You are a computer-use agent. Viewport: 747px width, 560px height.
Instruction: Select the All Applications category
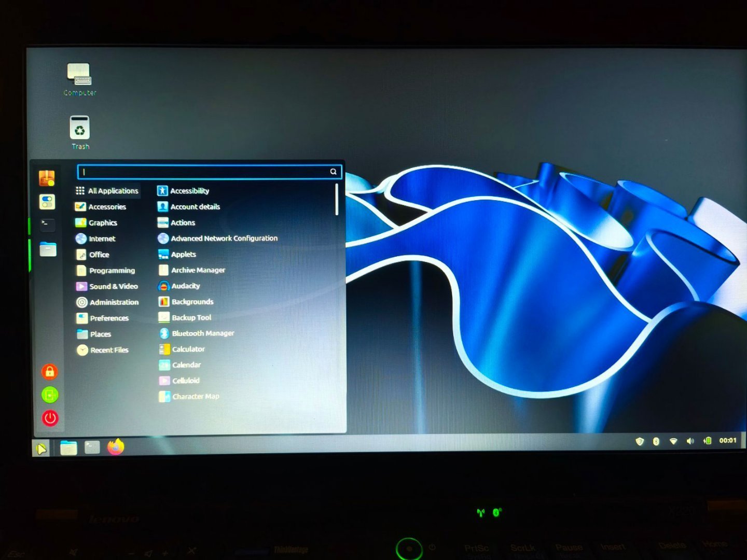107,191
